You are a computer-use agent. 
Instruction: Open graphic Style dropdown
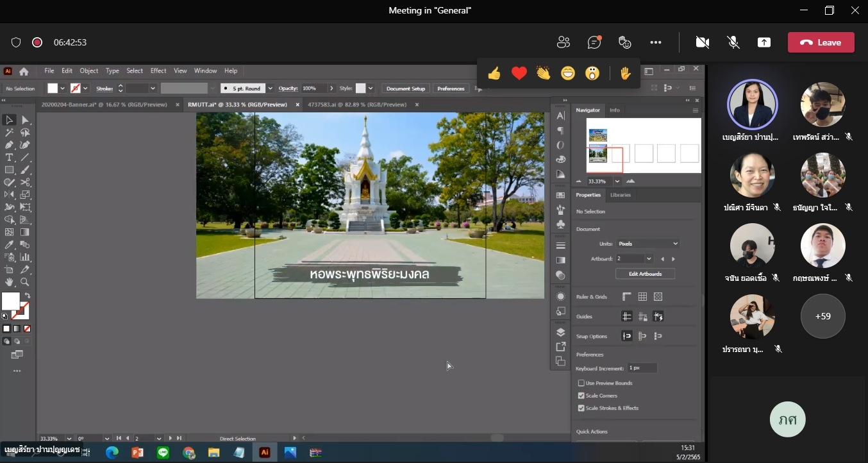[x=371, y=88]
